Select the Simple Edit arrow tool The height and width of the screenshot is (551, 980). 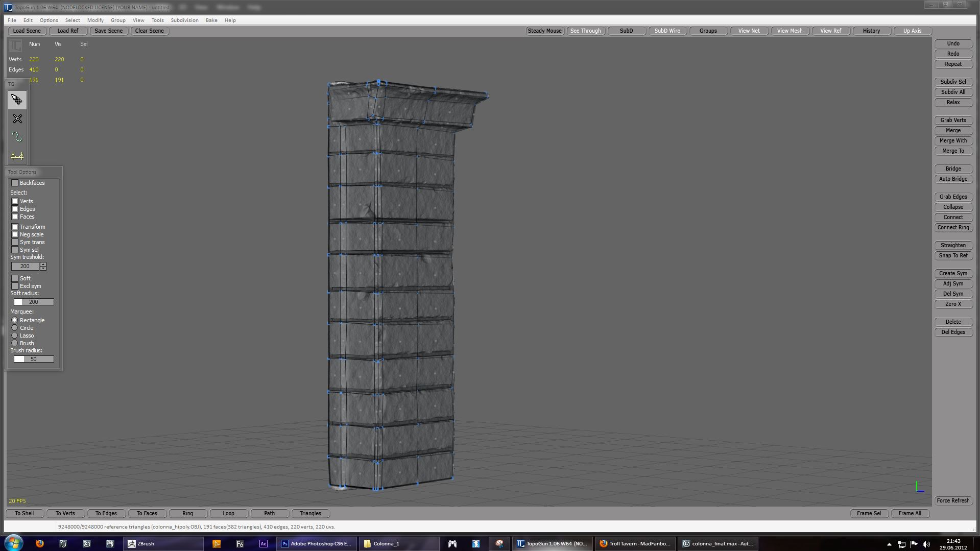point(17,100)
